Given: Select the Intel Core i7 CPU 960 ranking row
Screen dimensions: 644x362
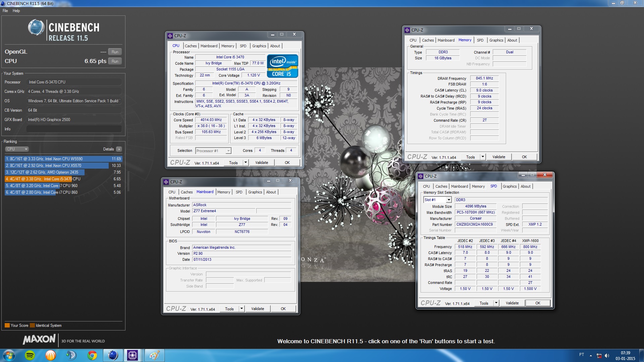Looking at the screenshot, I should (63, 186).
